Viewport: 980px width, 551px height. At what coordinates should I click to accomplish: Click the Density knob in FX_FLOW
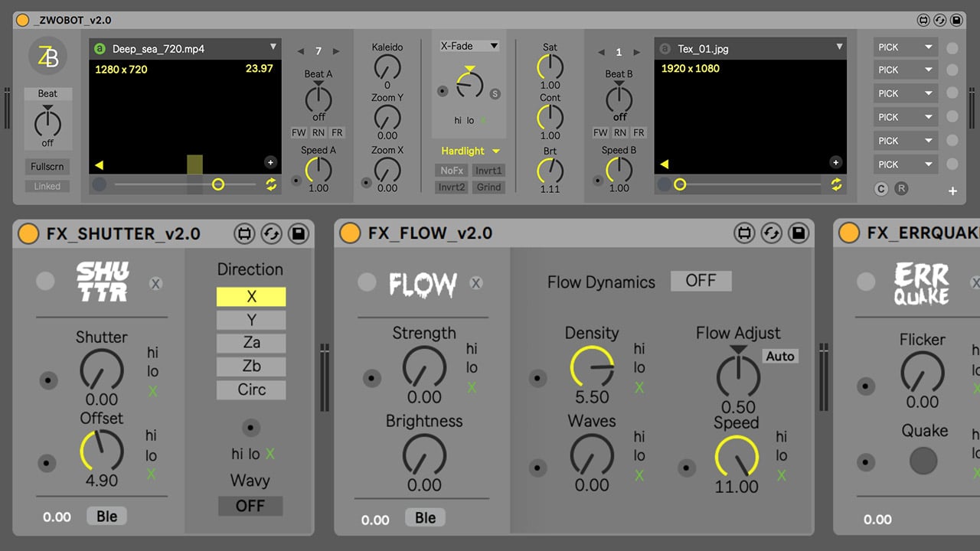click(x=592, y=367)
